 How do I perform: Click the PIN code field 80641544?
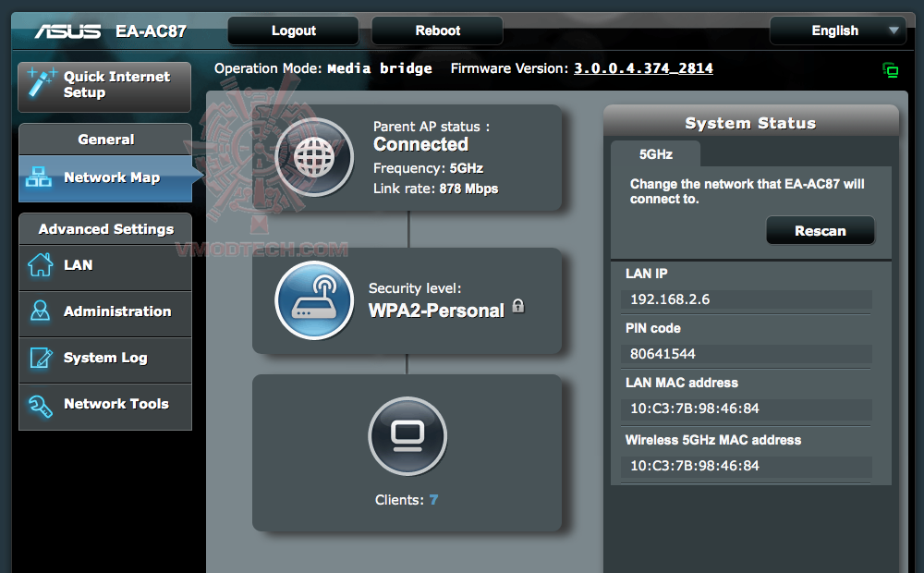point(746,354)
